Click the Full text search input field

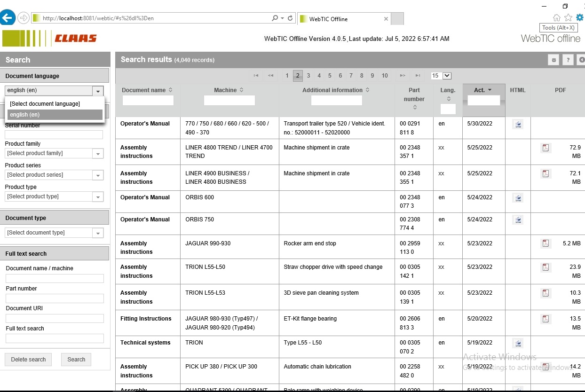click(x=55, y=338)
